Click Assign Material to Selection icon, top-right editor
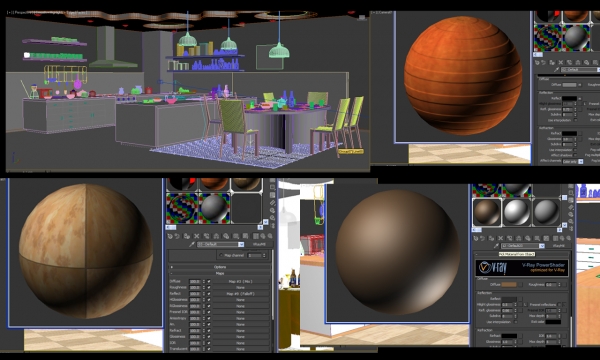The image size is (600, 360). (x=552, y=62)
